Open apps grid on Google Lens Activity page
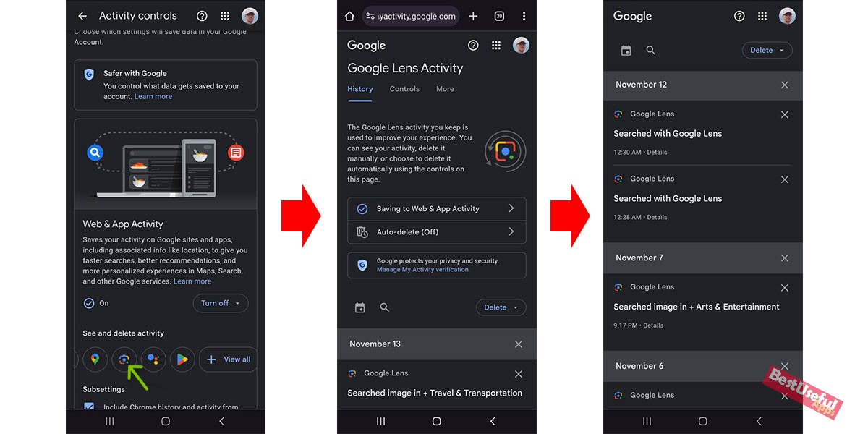Screen dimensions: 868x434 [x=496, y=46]
